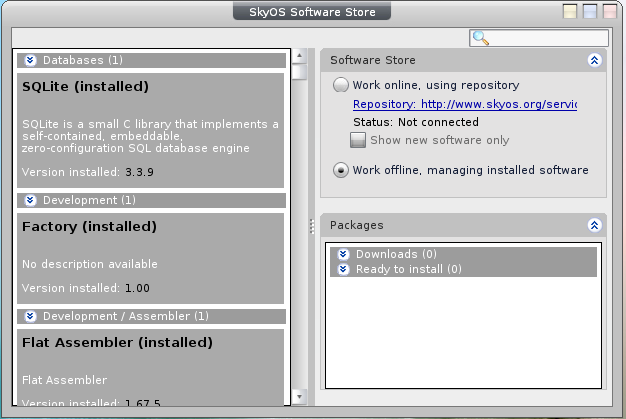Click the blue maximize window button
Screen dimensions: 626x419
[x=590, y=11]
